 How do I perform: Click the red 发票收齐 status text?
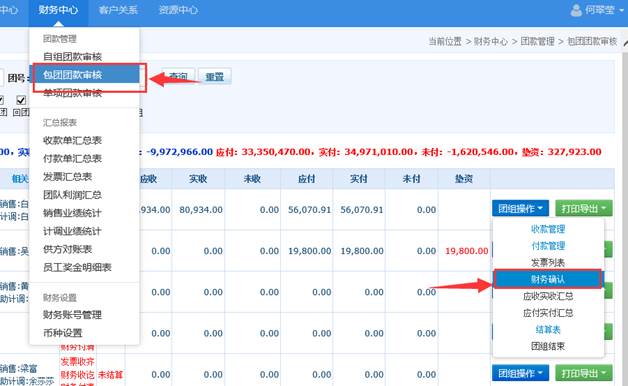(77, 362)
